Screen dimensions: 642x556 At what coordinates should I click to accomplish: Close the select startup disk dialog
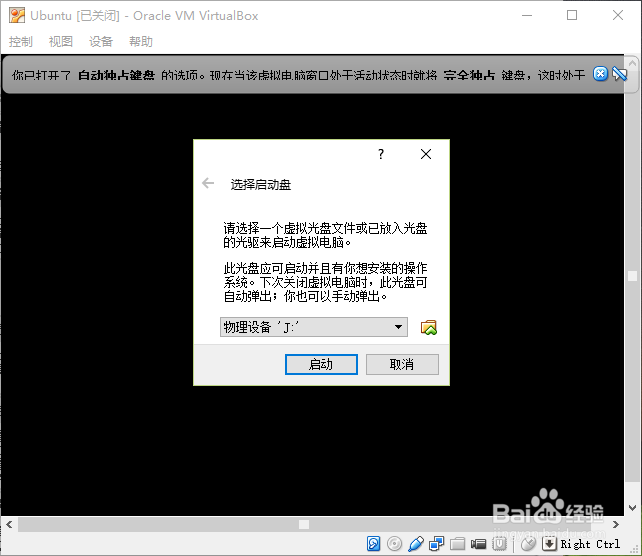click(x=426, y=154)
